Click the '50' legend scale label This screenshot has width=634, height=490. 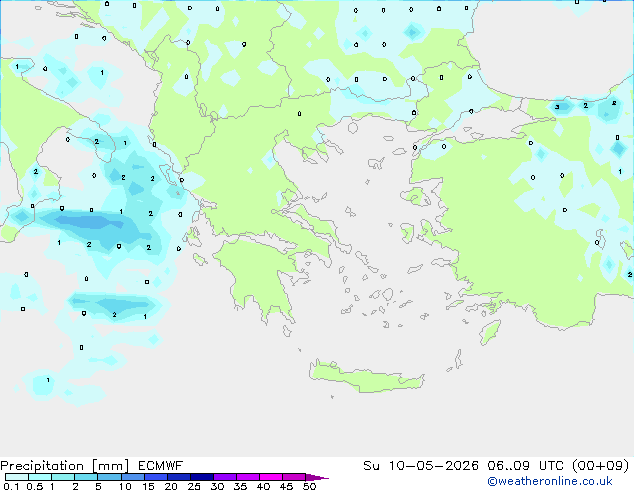[309, 486]
